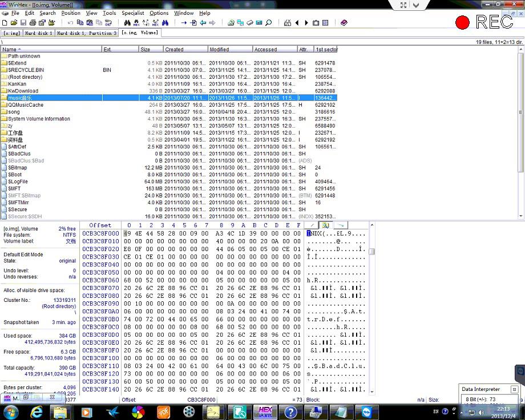
Task: Click the Forward navigation arrow icon
Action: 212,23
